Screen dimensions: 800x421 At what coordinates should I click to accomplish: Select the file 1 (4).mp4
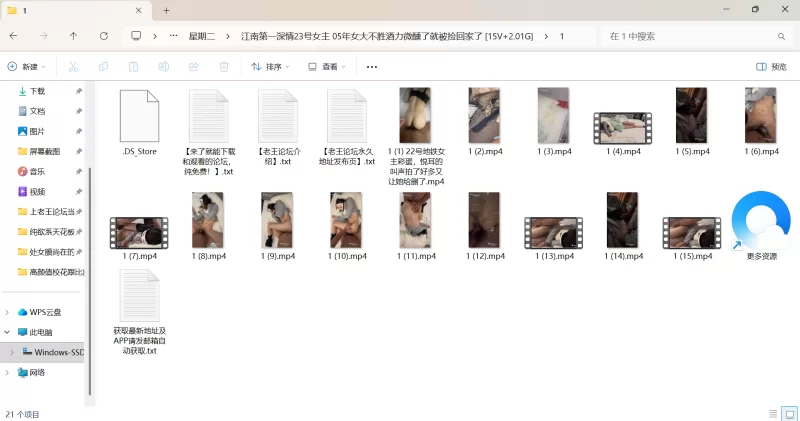tap(623, 134)
